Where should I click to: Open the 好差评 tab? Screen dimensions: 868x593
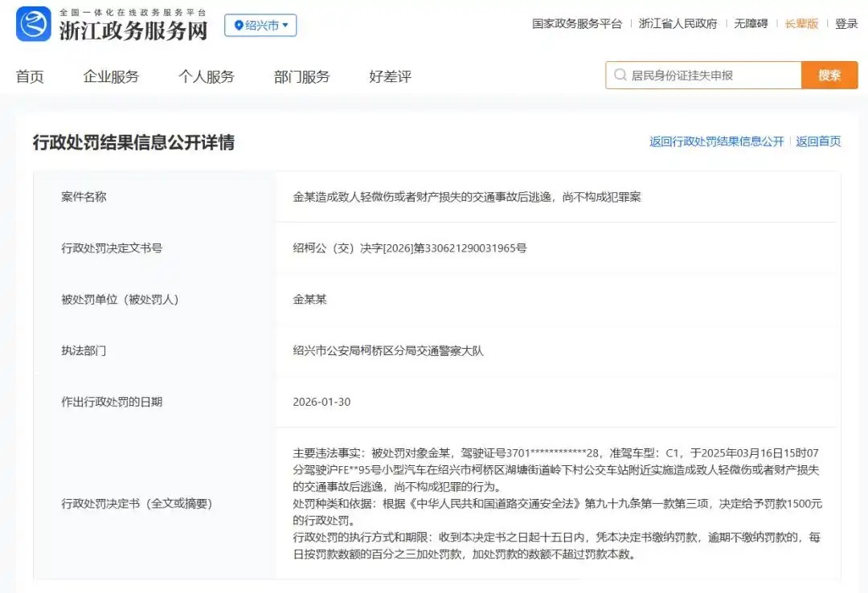[391, 76]
